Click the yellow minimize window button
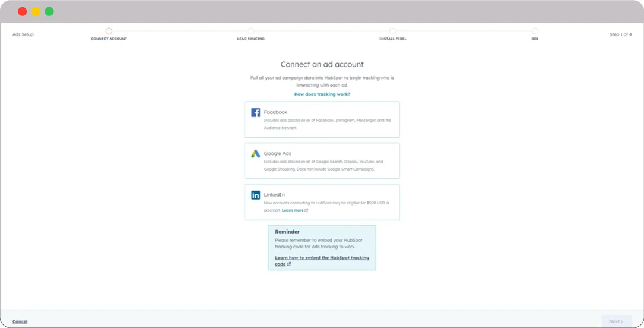The width and height of the screenshot is (644, 328). [36, 11]
